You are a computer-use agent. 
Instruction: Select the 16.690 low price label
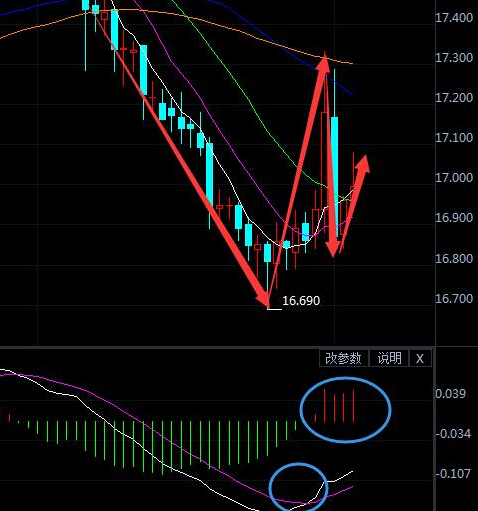(x=301, y=301)
